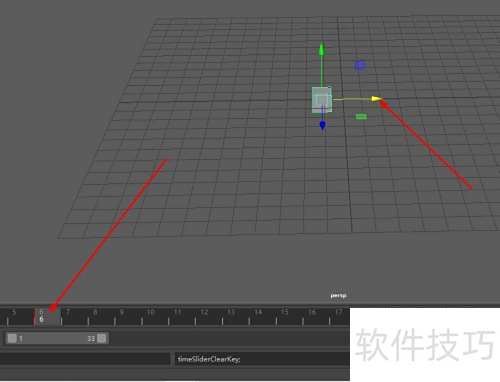The width and height of the screenshot is (500, 382).
Task: Grab the green Y-axis move arrow
Action: [321, 49]
